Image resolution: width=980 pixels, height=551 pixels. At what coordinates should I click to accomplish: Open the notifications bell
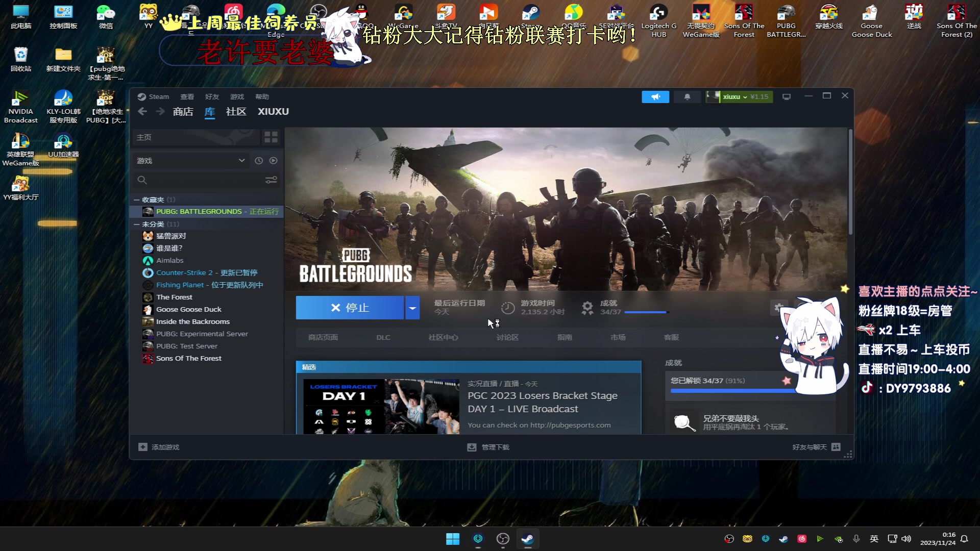tap(687, 97)
